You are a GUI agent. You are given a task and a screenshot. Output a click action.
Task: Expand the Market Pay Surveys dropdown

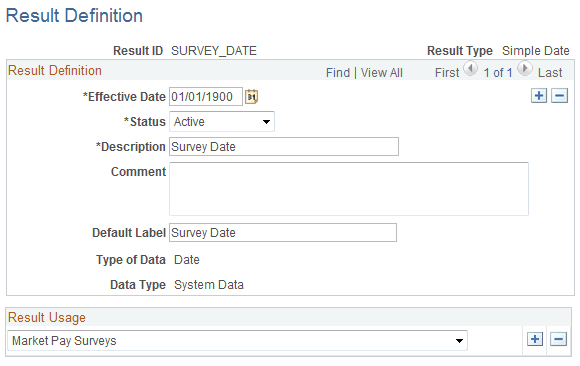(x=237, y=340)
